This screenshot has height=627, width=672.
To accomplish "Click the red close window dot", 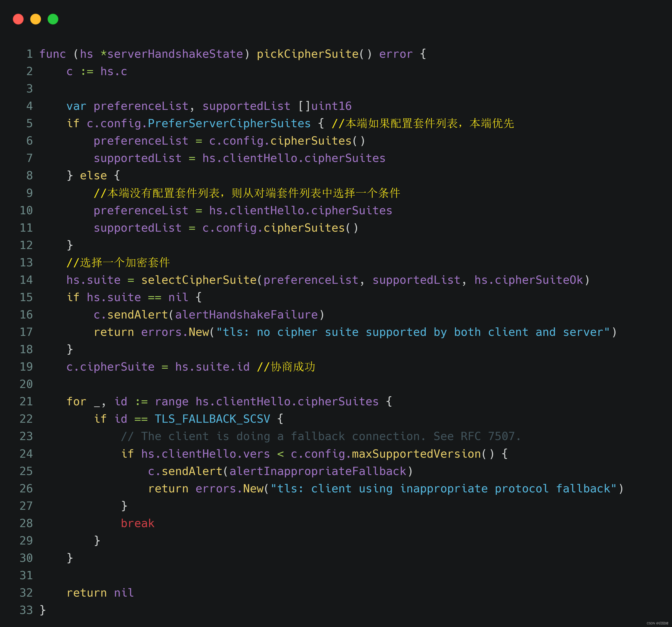I will (18, 19).
